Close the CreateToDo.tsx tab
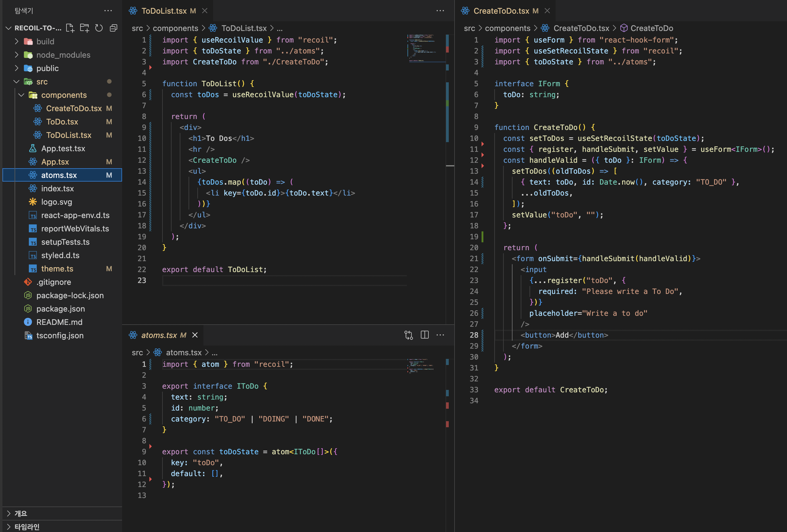Viewport: 787px width, 532px height. pyautogui.click(x=547, y=11)
